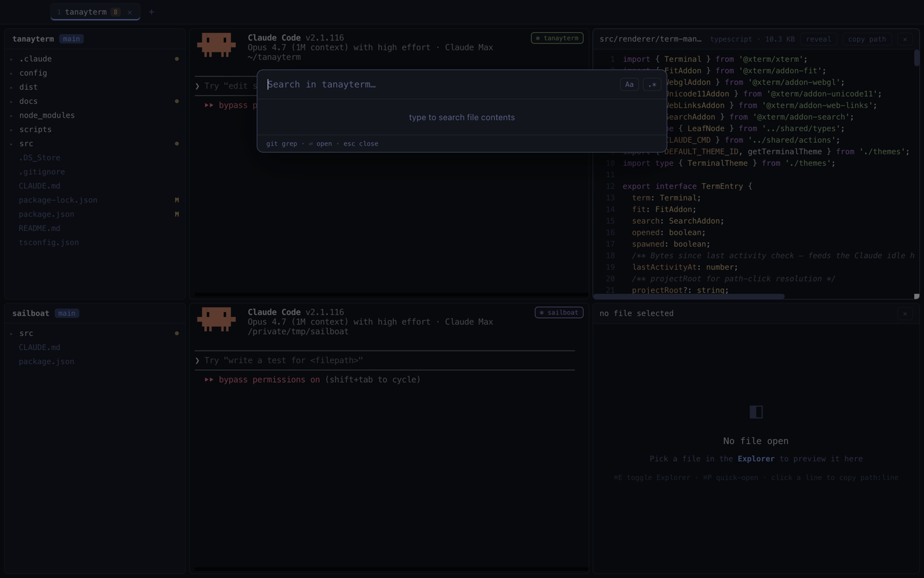
Task: Click the main branch badge beside sailboat
Action: 66,313
